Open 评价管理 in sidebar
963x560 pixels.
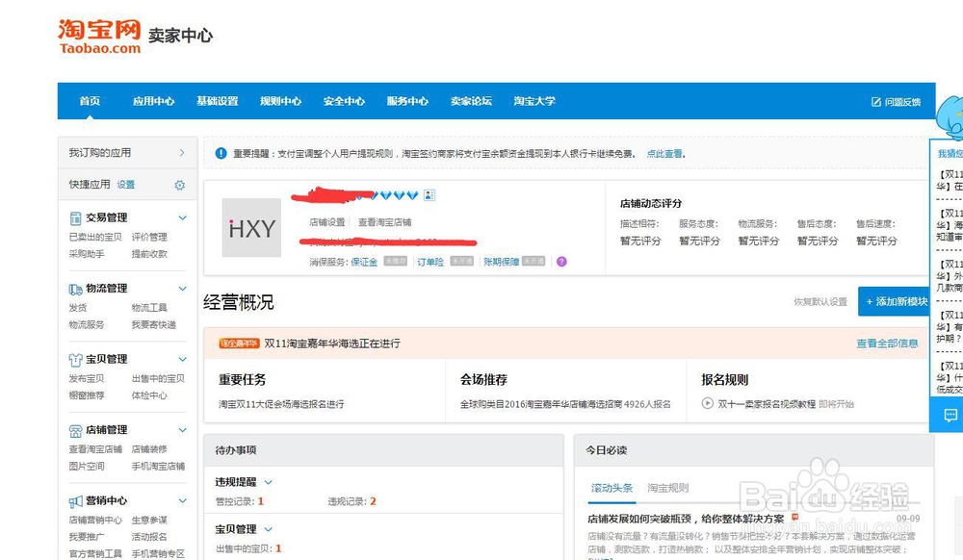[149, 237]
